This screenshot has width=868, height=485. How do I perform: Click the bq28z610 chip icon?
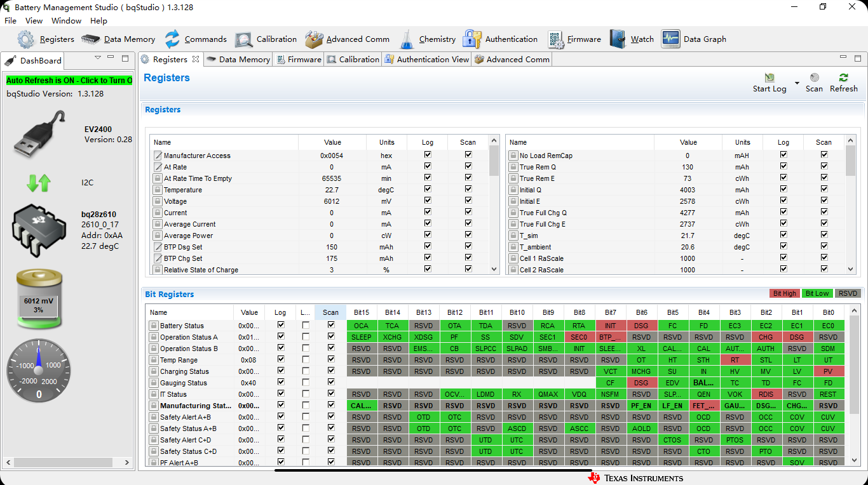tap(39, 231)
